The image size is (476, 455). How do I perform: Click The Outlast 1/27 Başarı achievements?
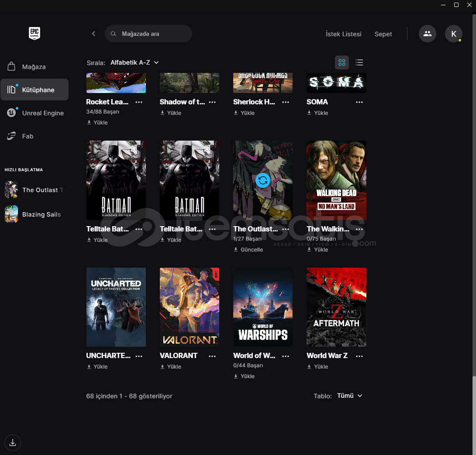coord(248,239)
